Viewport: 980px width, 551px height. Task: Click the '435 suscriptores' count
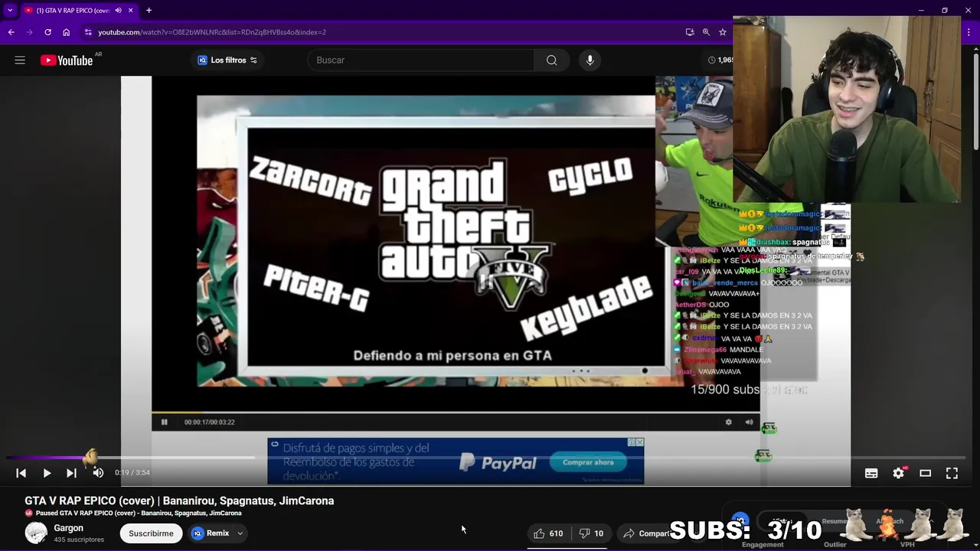click(79, 540)
